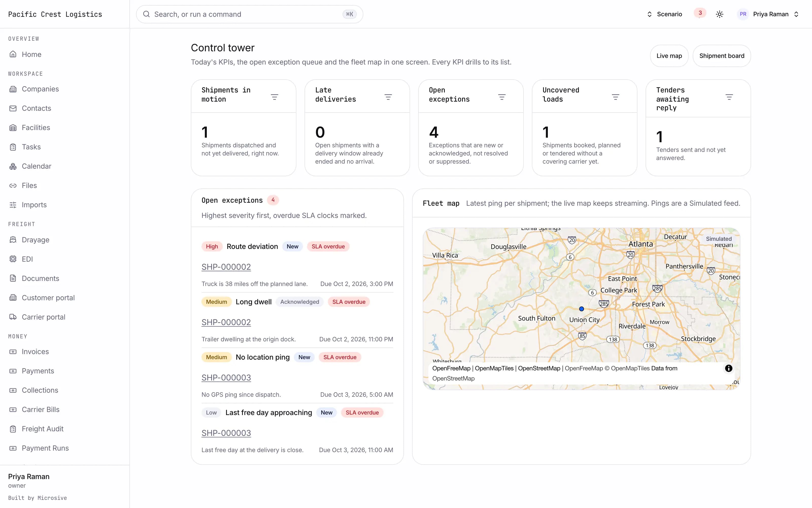
Task: Open filter icon on Open exceptions KPI card
Action: (502, 97)
